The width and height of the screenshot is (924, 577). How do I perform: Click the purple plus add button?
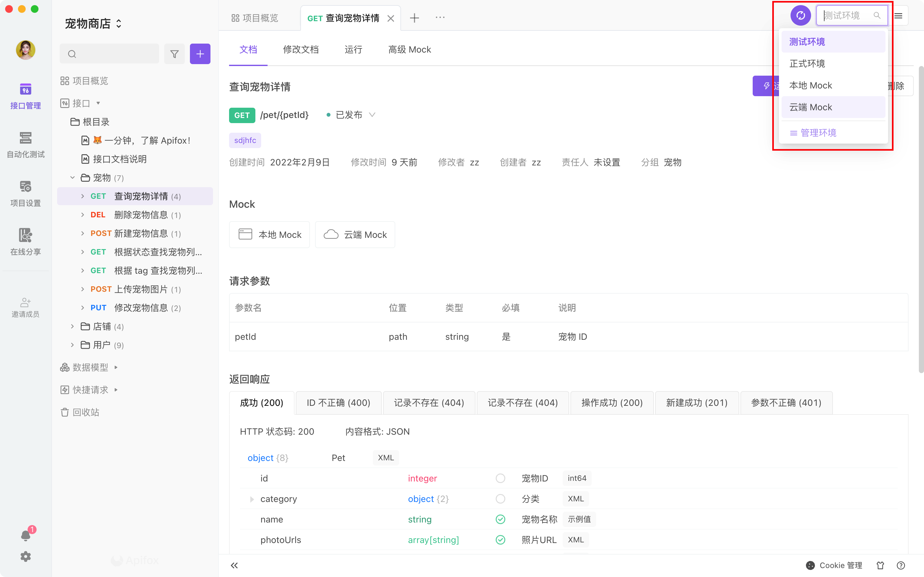pyautogui.click(x=200, y=54)
